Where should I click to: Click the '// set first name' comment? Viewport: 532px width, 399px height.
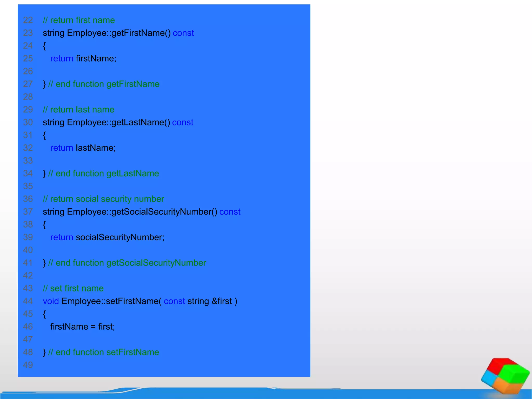[73, 288]
